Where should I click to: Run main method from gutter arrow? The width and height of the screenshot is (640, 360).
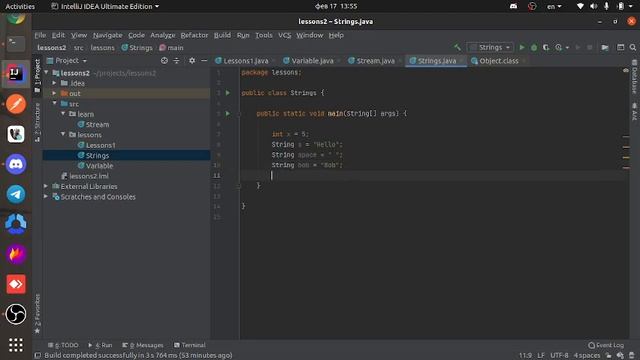(228, 113)
